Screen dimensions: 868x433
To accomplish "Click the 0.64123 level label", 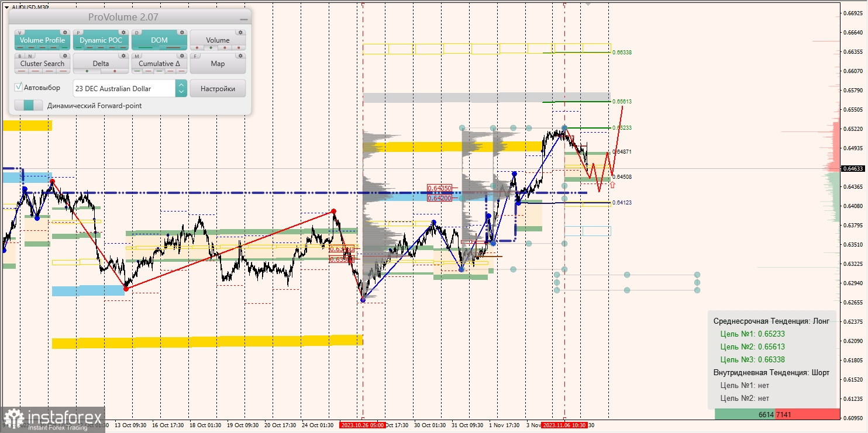I will (x=622, y=202).
